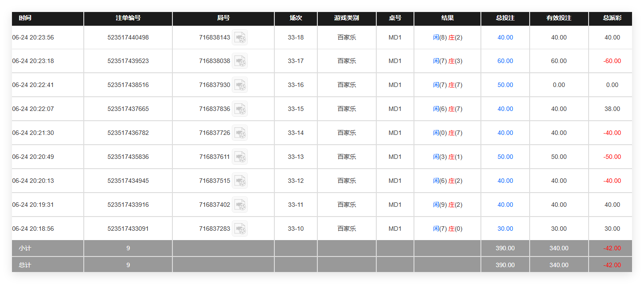Select bet number 523517433916
The image size is (644, 284).
pos(128,205)
